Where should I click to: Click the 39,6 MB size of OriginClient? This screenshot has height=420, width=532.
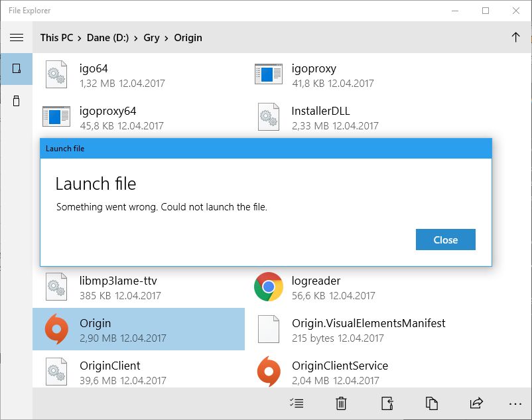(98, 380)
